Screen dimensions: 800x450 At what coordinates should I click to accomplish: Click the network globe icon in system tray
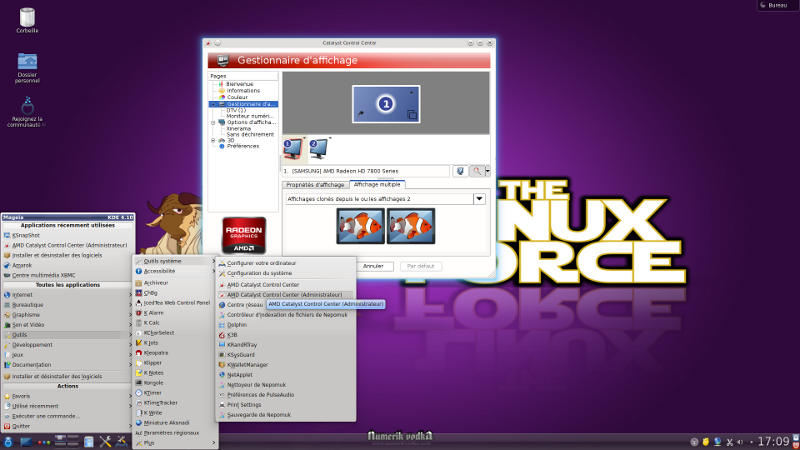click(x=717, y=442)
